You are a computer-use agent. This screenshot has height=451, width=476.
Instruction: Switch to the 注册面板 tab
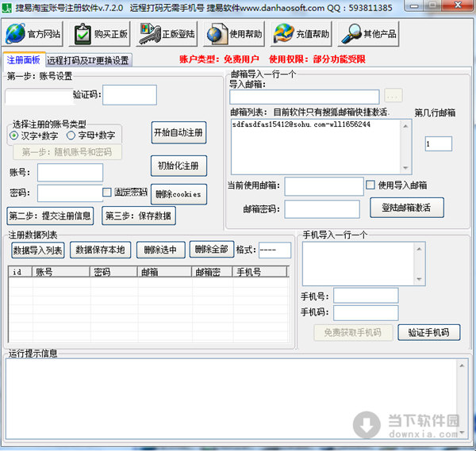pyautogui.click(x=24, y=60)
